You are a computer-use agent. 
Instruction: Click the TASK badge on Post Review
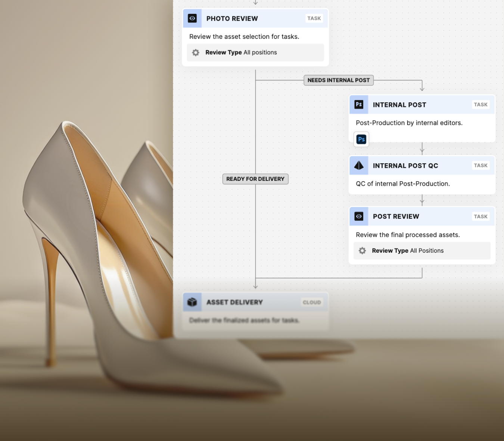(480, 216)
